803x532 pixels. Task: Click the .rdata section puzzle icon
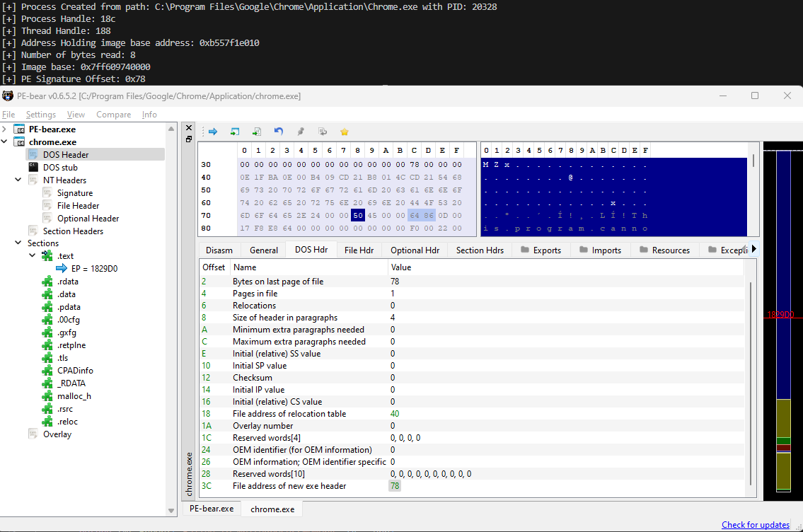[x=47, y=282]
